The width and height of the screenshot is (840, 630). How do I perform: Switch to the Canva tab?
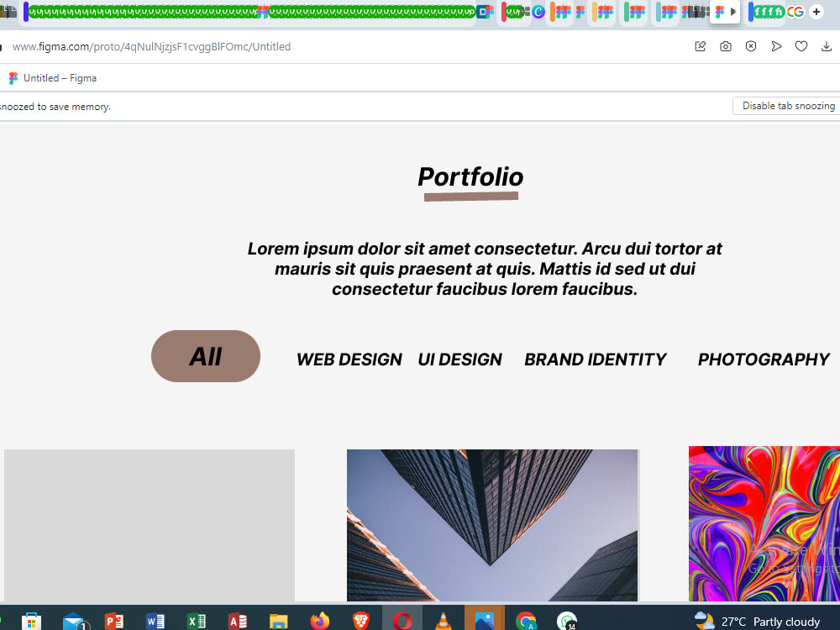pyautogui.click(x=538, y=11)
